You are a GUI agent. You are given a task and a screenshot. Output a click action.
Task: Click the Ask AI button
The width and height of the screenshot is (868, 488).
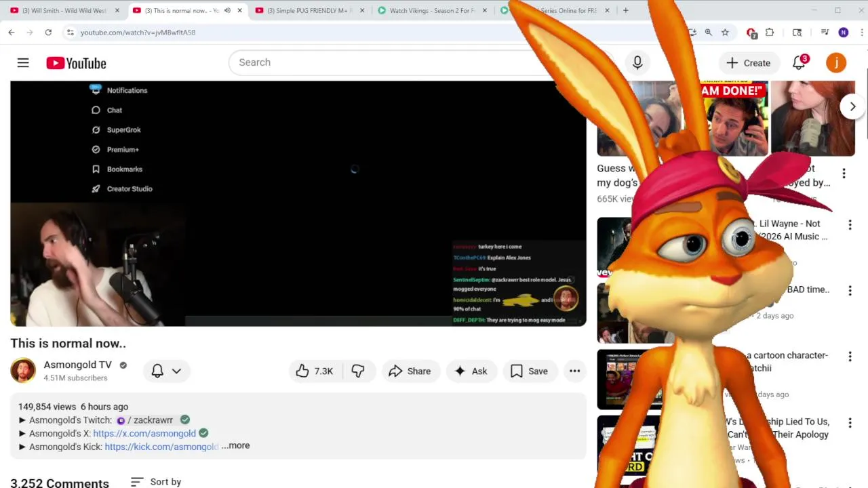click(471, 371)
